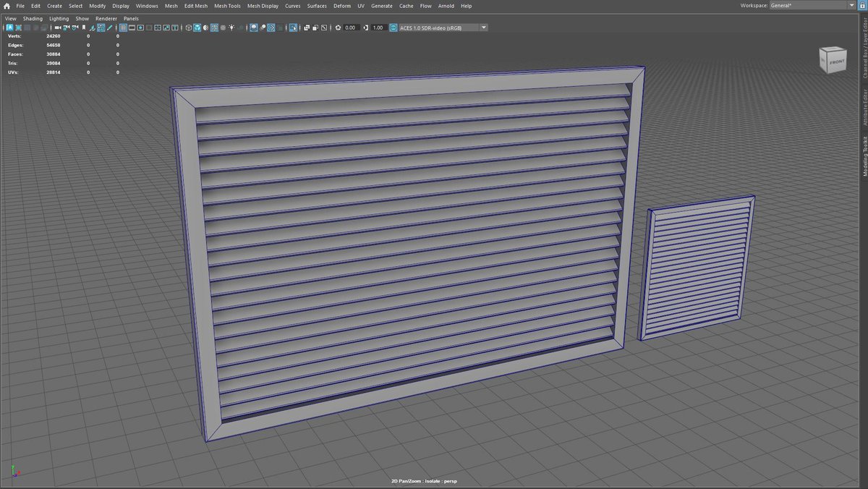This screenshot has width=868, height=489.
Task: Toggle the Isolate Select icon
Action: pos(294,27)
